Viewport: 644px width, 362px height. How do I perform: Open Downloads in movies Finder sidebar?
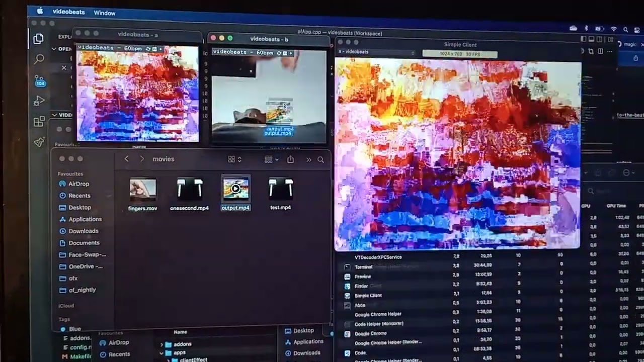78,231
